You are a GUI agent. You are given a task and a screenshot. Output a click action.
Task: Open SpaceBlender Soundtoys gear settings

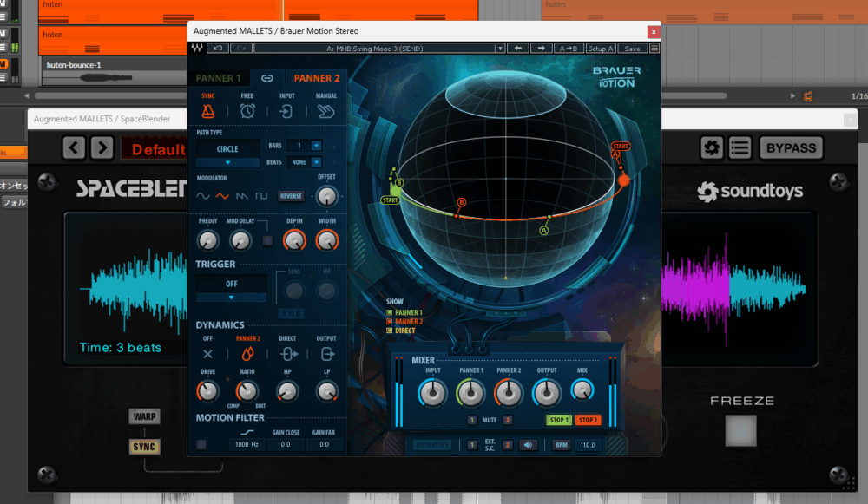pos(712,147)
